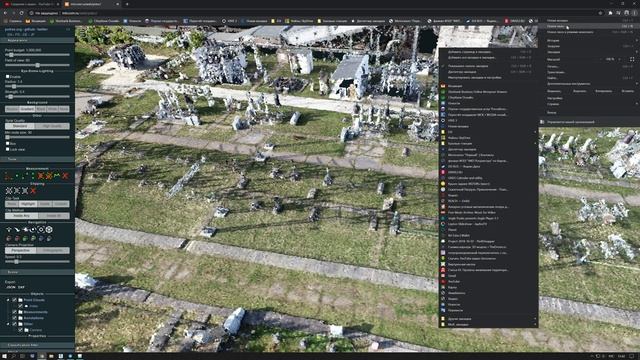
Task: Zoom to full extent of scene
Action: coord(41,229)
